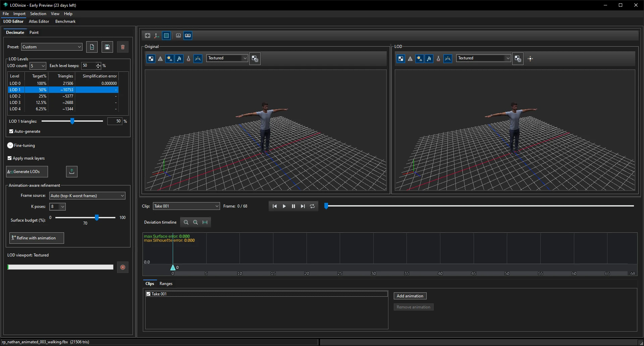This screenshot has height=346, width=644.
Task: Switch to the Benchmark tab
Action: [65, 21]
